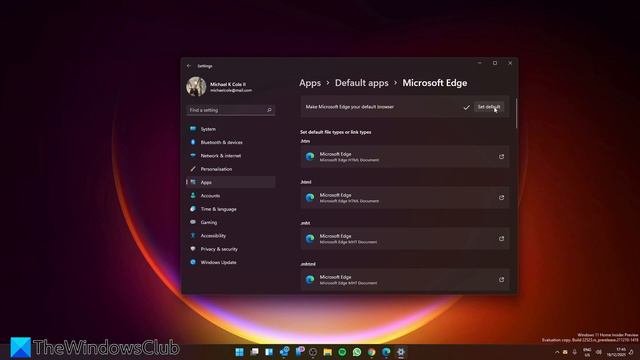Click the ENG language indicator in the tray
The height and width of the screenshot is (360, 640).
[x=587, y=352]
